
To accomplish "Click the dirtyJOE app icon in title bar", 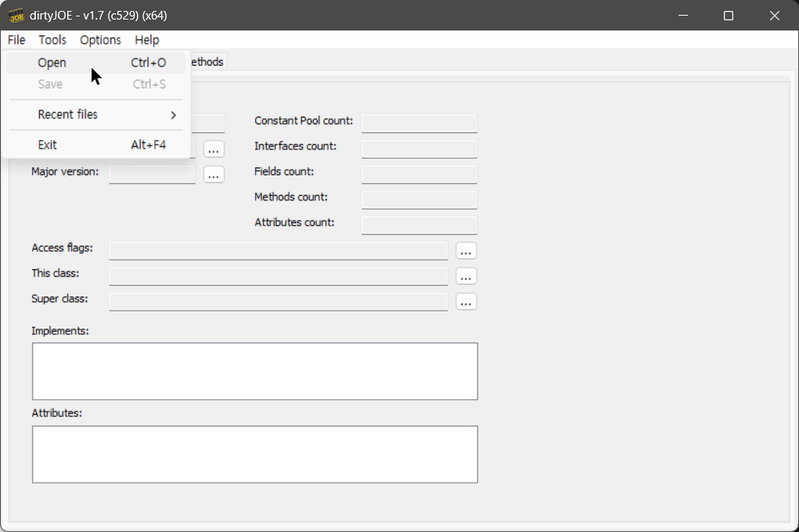I will click(x=16, y=16).
